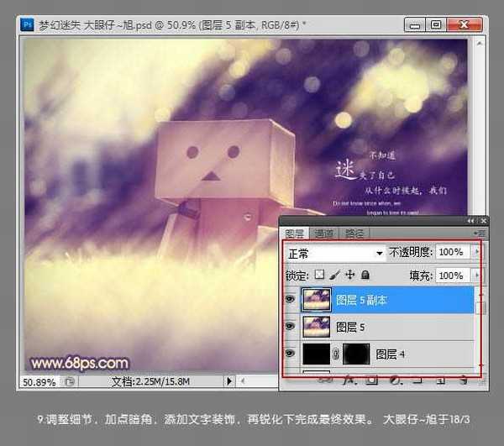Open the 正常 blend mode dropdown

click(x=335, y=253)
